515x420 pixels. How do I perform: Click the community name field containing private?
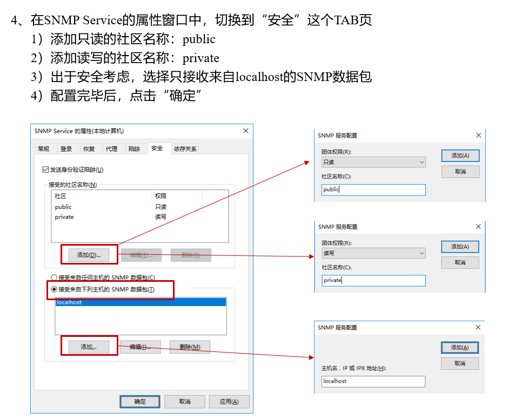tap(374, 281)
